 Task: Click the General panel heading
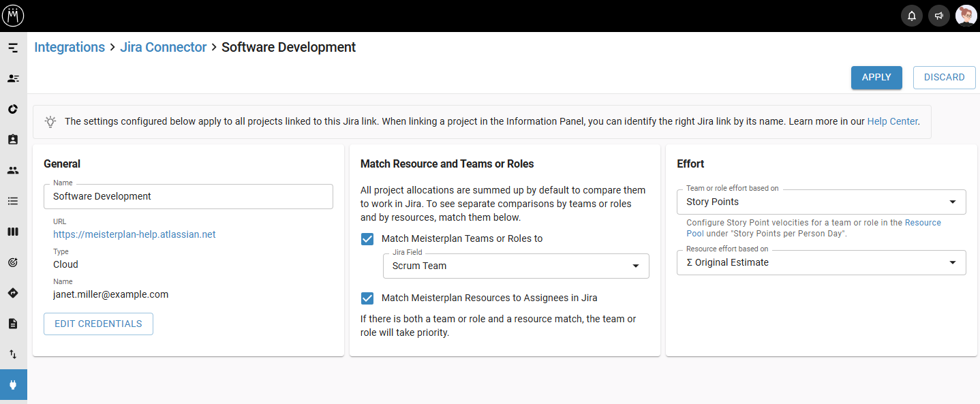point(62,164)
